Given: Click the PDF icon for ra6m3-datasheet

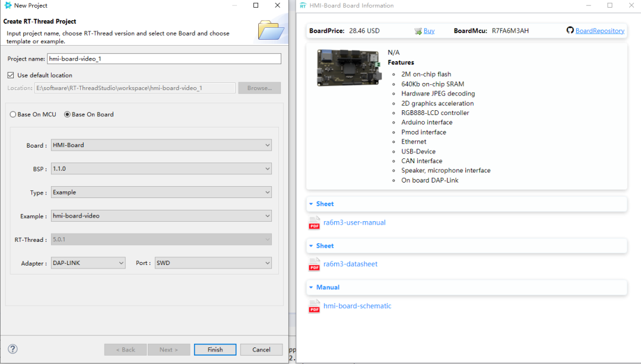Looking at the screenshot, I should coord(315,264).
